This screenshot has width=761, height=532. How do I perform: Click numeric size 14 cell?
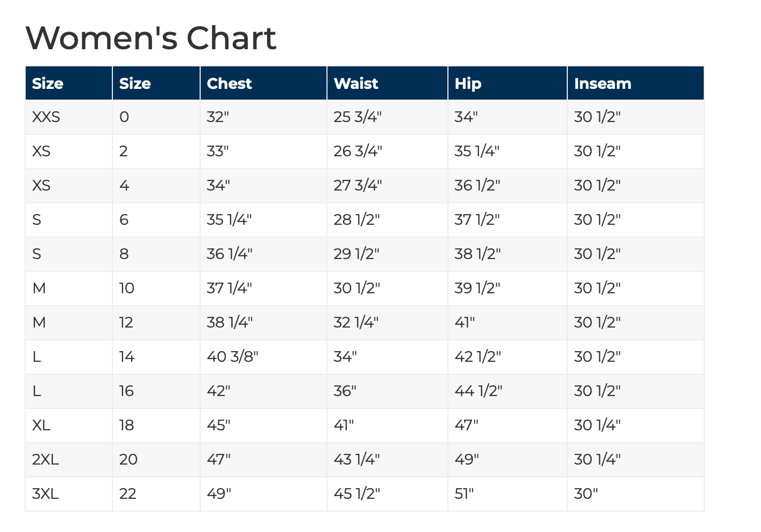(127, 356)
